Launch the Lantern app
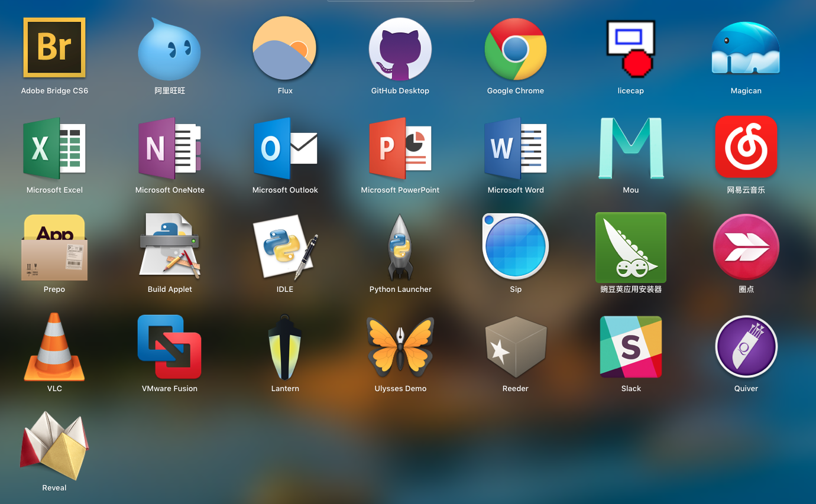 285,347
